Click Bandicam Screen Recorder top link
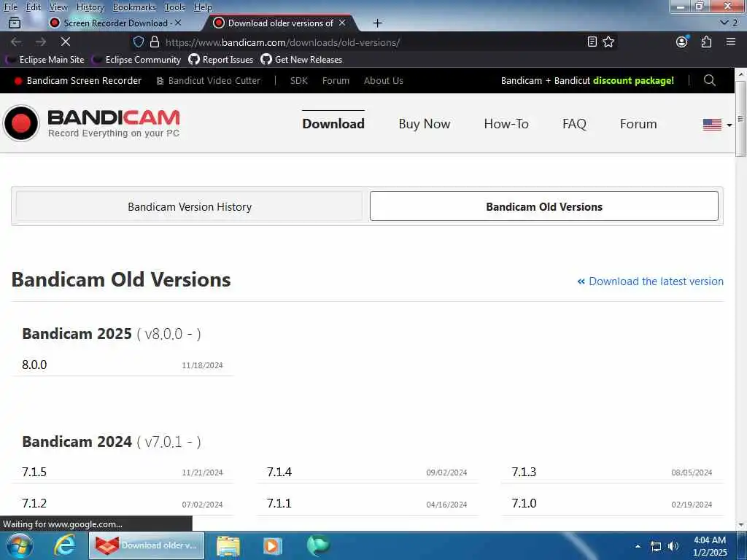Viewport: 747px width, 560px height. point(78,80)
